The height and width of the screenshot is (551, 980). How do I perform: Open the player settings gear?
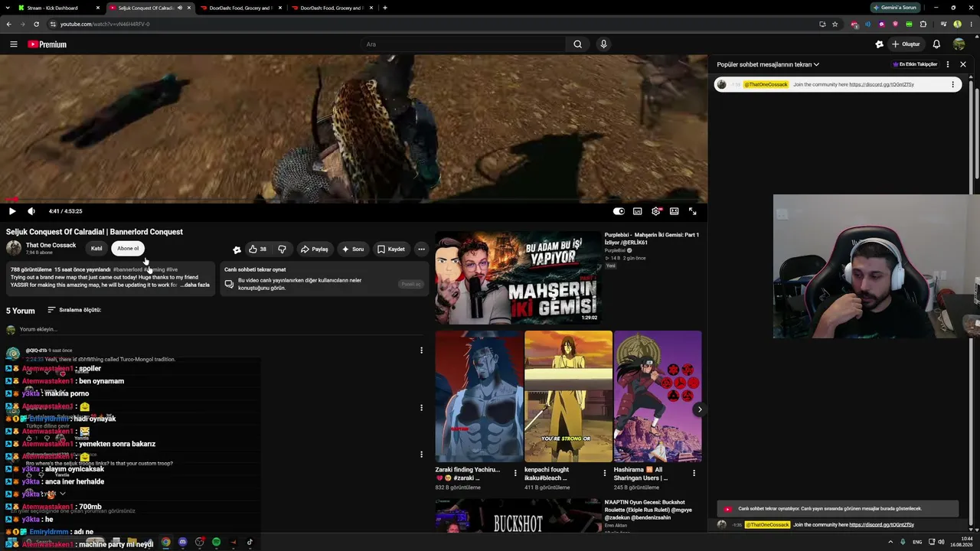(x=656, y=211)
